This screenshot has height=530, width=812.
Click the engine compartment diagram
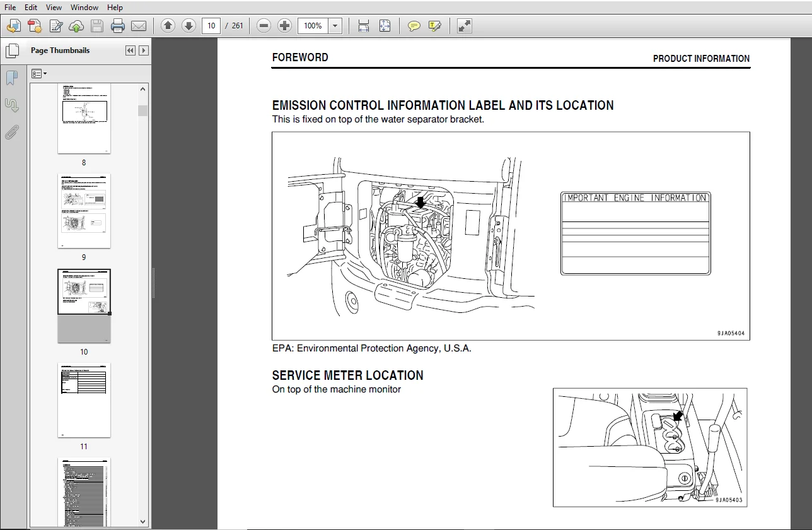(410, 237)
